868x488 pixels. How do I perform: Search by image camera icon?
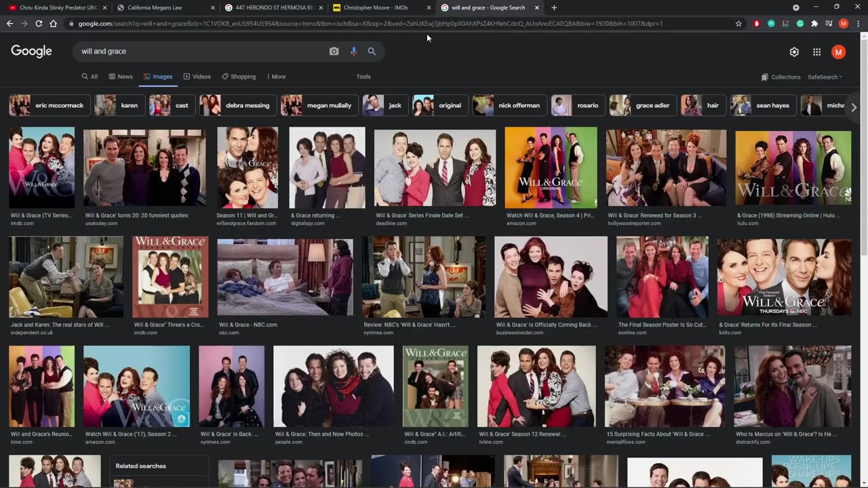(334, 52)
